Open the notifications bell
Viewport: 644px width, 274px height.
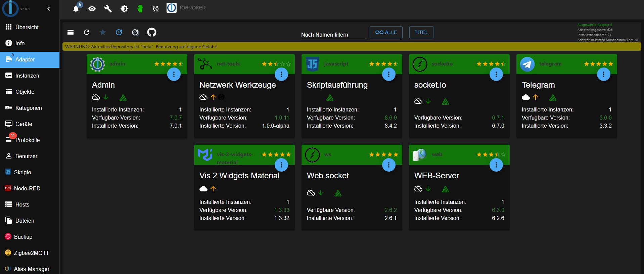tap(76, 9)
